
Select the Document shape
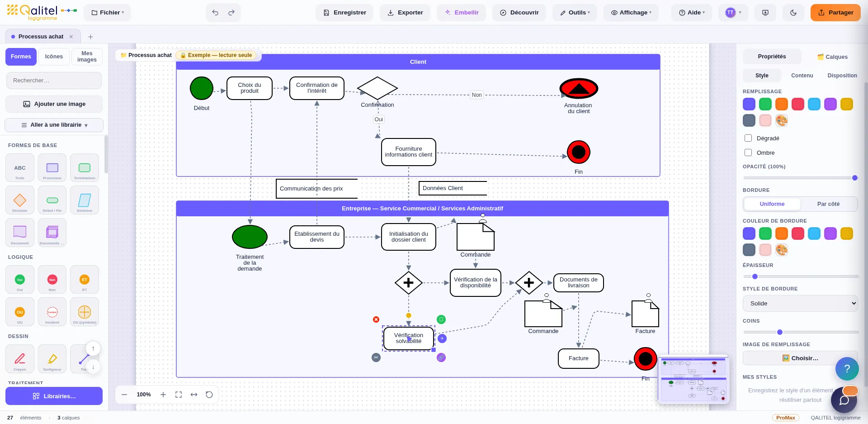pyautogui.click(x=20, y=233)
